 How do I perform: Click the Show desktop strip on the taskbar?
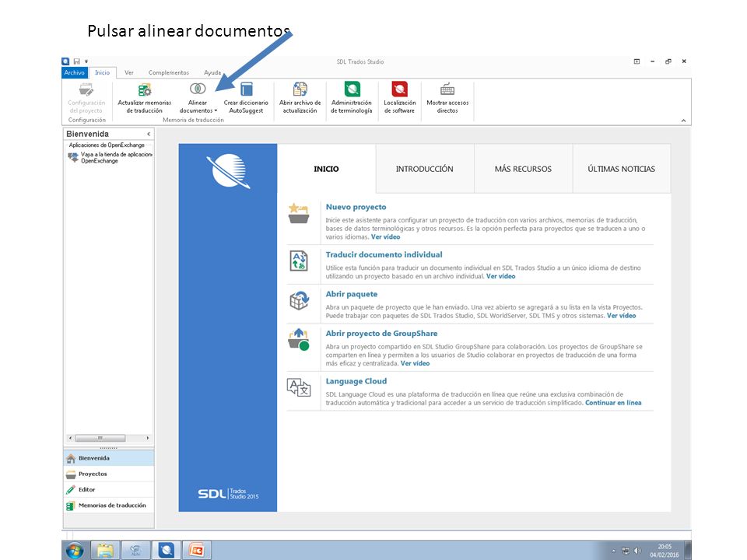[688, 551]
